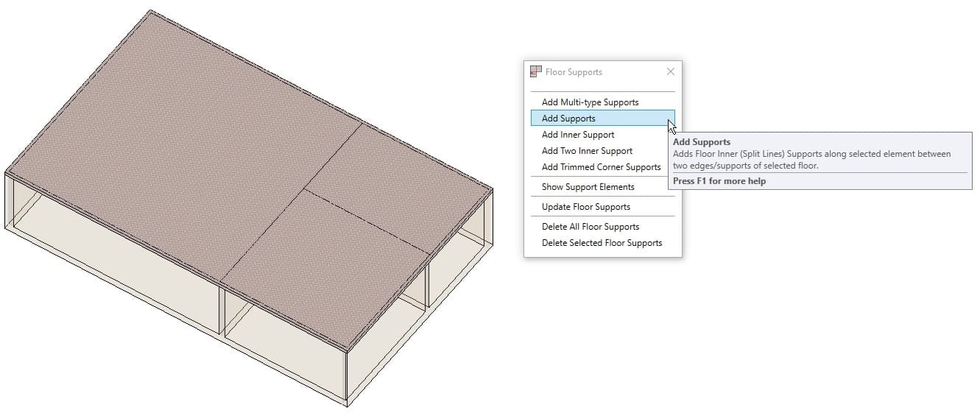Close the Floor Supports panel
The height and width of the screenshot is (413, 980).
point(670,72)
